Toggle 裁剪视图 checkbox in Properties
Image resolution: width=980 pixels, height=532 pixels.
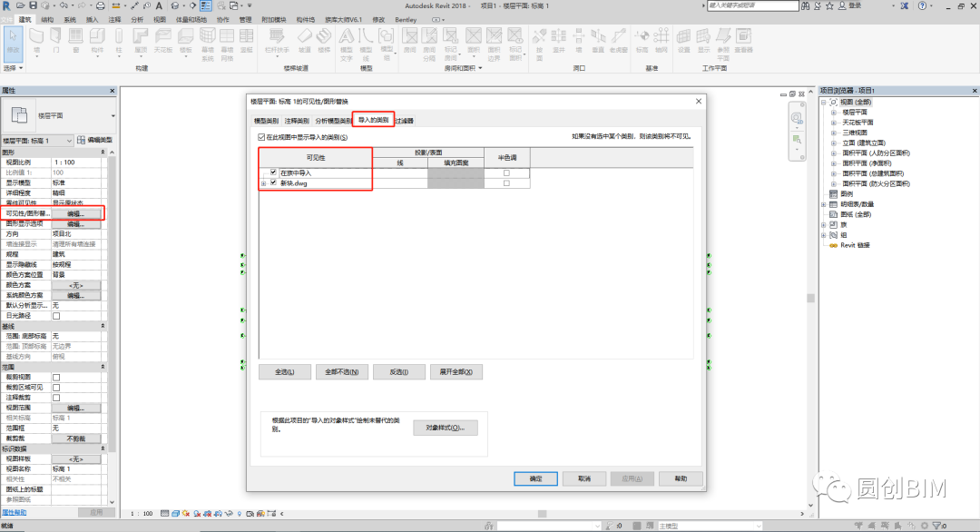click(56, 377)
